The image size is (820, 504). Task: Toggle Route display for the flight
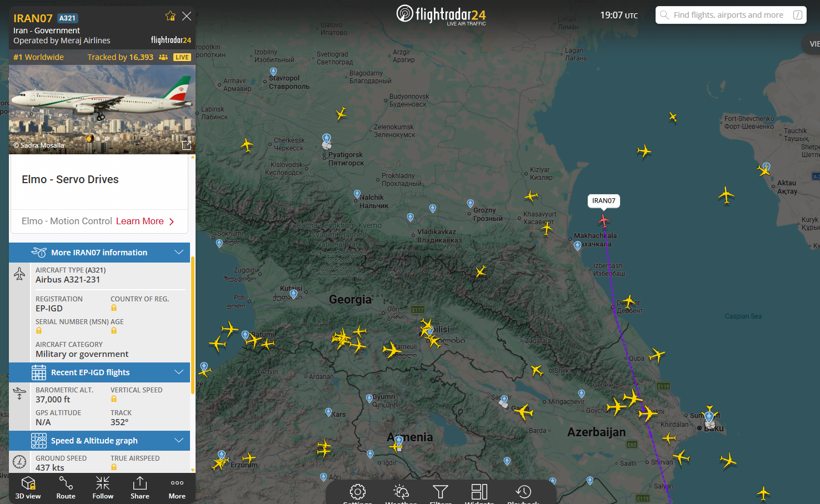tap(66, 488)
